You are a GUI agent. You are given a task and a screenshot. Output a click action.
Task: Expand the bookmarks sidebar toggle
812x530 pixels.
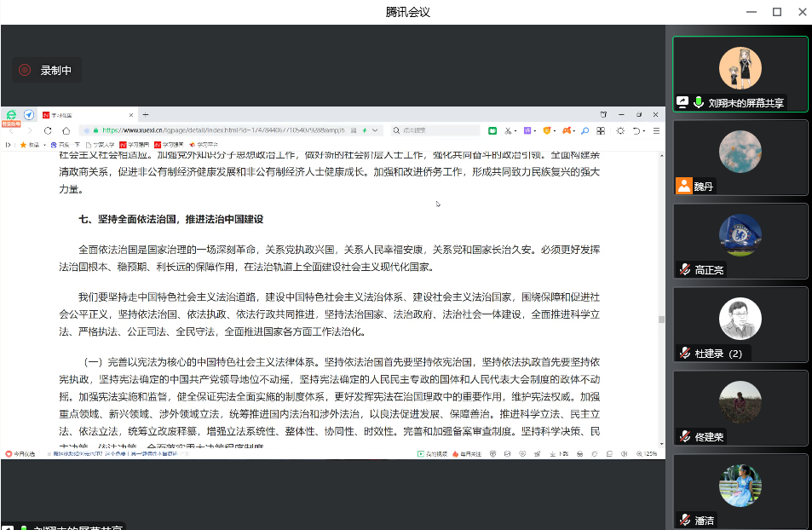(8, 145)
